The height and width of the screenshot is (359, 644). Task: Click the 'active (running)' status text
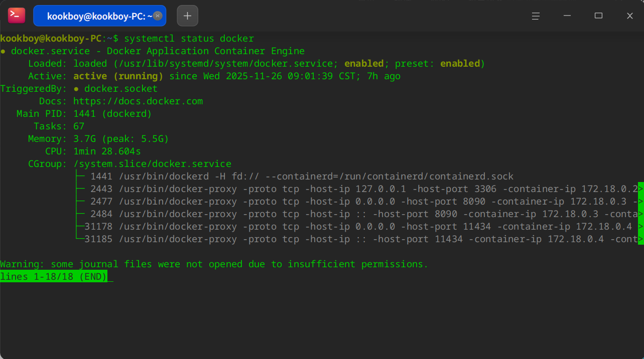click(x=118, y=76)
